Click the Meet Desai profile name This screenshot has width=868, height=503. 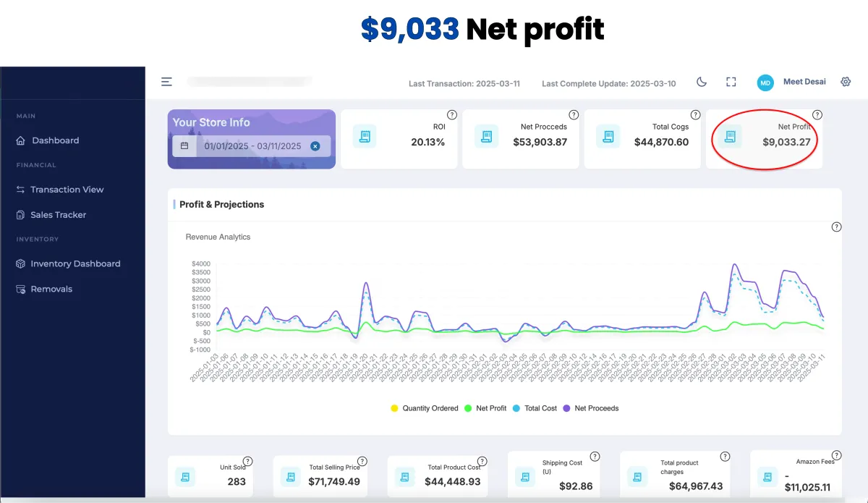coord(804,82)
